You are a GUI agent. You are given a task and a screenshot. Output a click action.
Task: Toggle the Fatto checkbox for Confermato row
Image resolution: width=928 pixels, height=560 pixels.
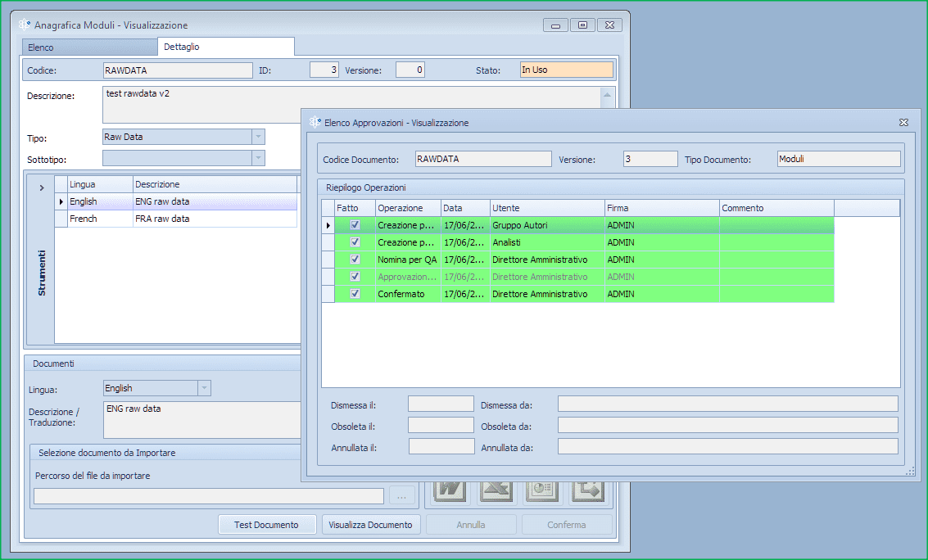coord(355,293)
